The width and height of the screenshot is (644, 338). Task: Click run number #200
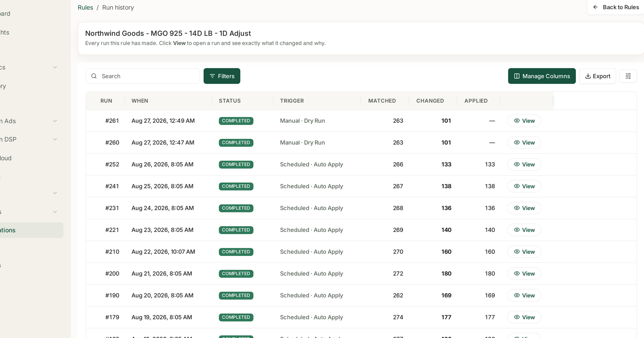(x=112, y=274)
